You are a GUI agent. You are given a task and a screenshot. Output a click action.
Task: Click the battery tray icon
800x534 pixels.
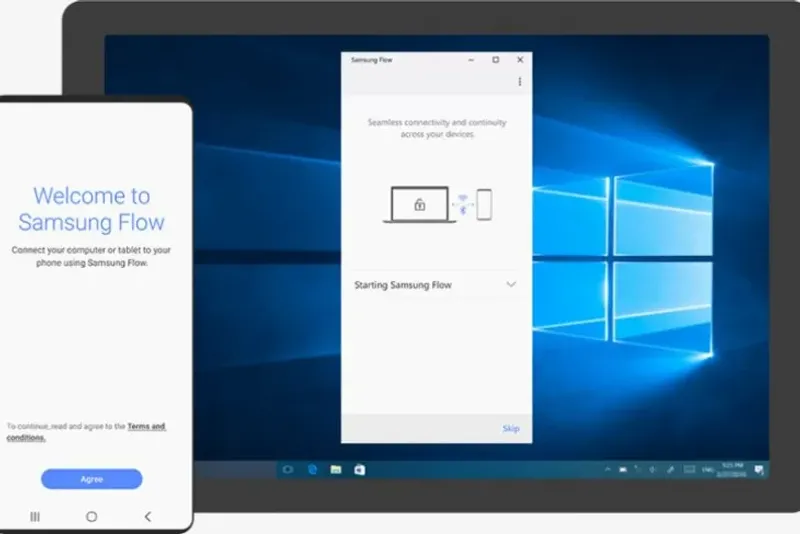pyautogui.click(x=623, y=469)
